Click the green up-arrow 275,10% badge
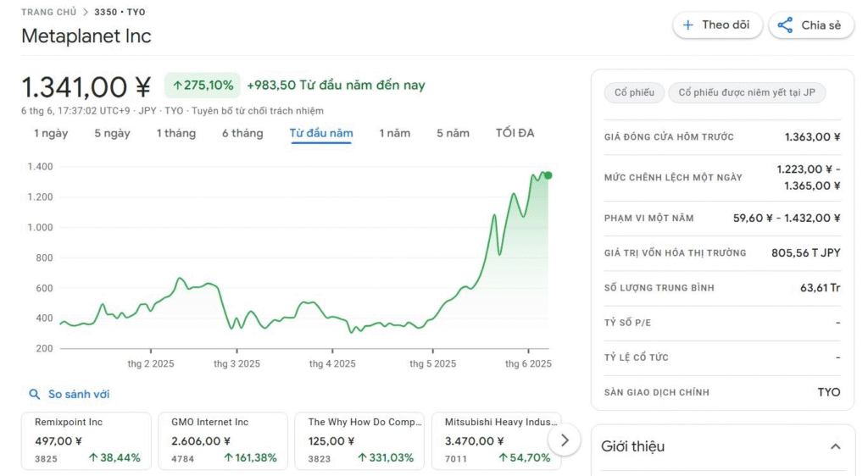 (203, 86)
